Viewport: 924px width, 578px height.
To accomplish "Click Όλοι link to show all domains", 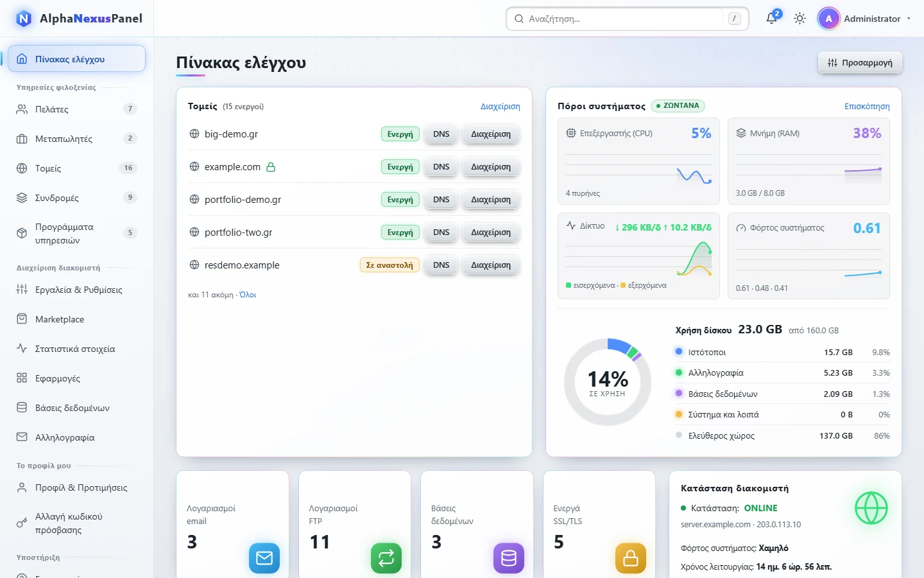I will [248, 295].
